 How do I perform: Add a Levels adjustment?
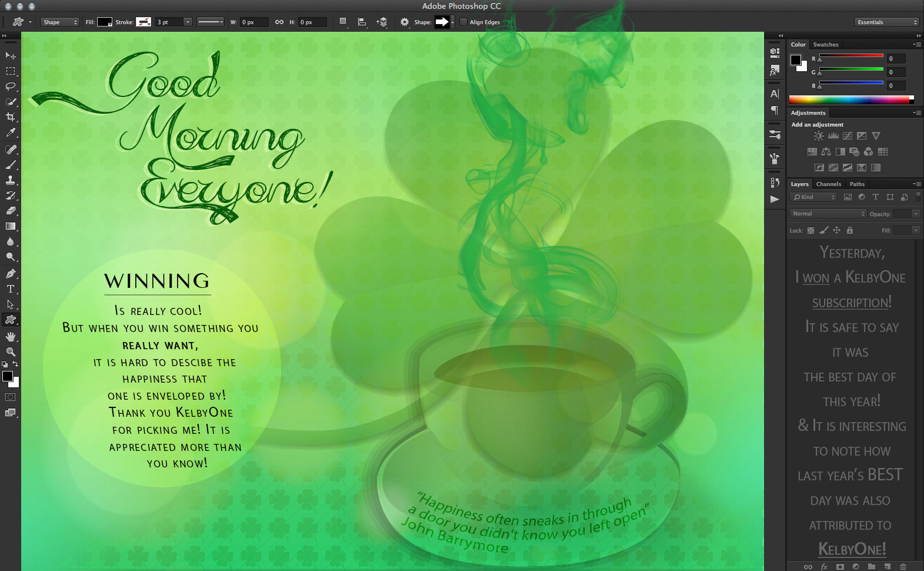coord(833,136)
